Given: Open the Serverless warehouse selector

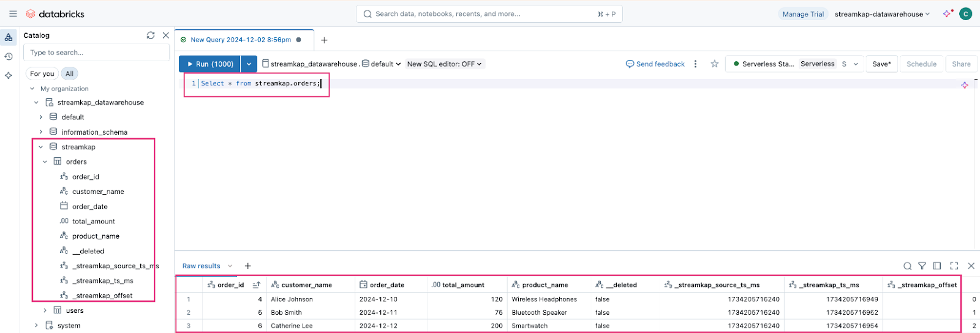Looking at the screenshot, I should [x=795, y=64].
